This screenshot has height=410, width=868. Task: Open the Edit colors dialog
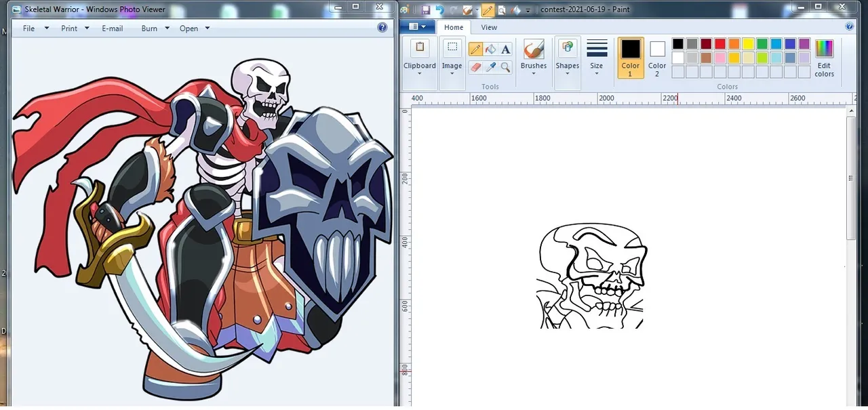tap(825, 57)
